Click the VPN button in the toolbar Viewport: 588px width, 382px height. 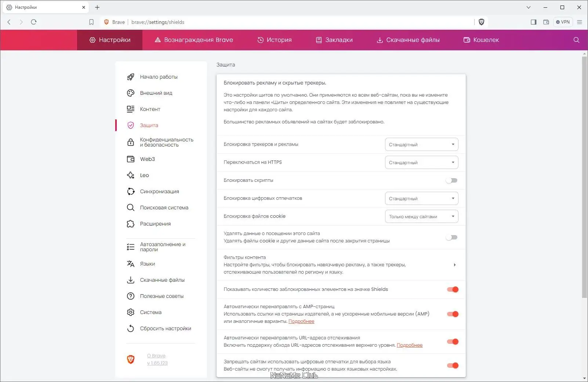(x=563, y=22)
